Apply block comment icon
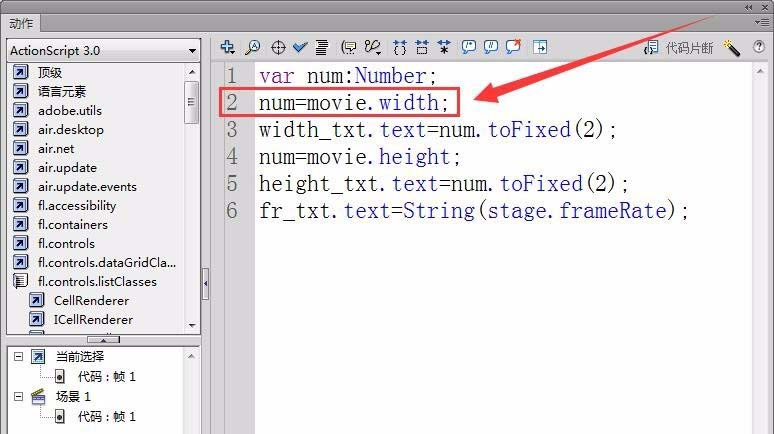The height and width of the screenshot is (434, 774). (468, 47)
